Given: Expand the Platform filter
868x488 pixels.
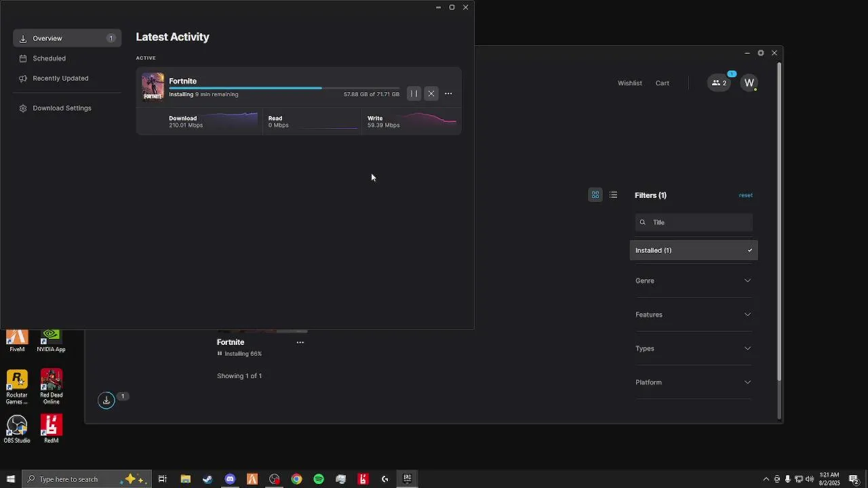Looking at the screenshot, I should [694, 382].
